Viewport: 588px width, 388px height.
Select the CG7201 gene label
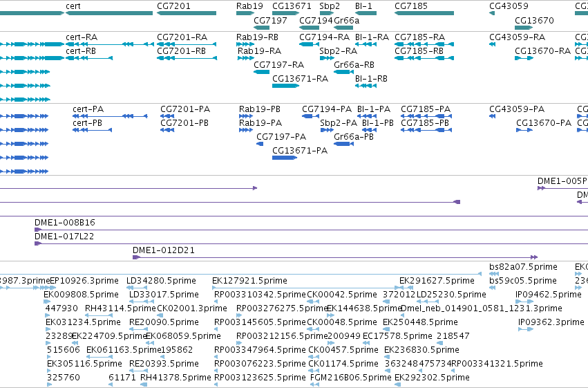pos(173,6)
